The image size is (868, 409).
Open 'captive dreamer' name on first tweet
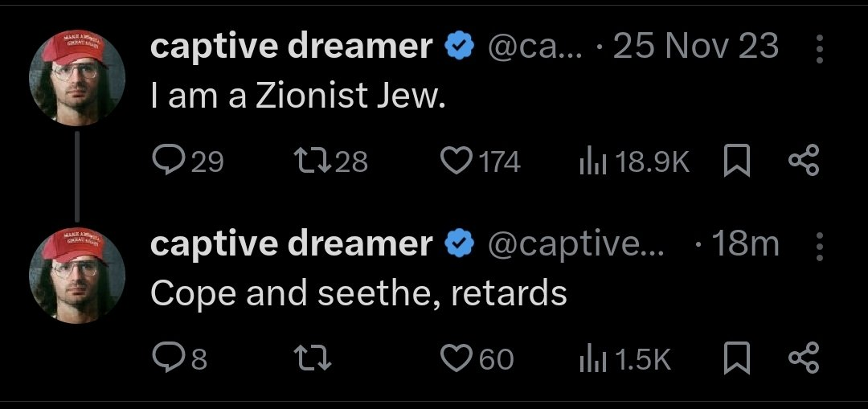291,47
